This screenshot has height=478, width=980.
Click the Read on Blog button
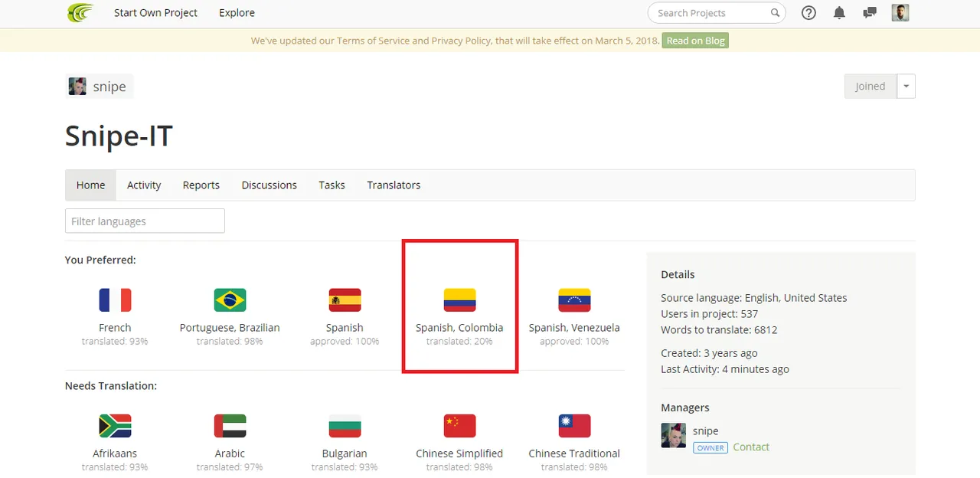(695, 41)
